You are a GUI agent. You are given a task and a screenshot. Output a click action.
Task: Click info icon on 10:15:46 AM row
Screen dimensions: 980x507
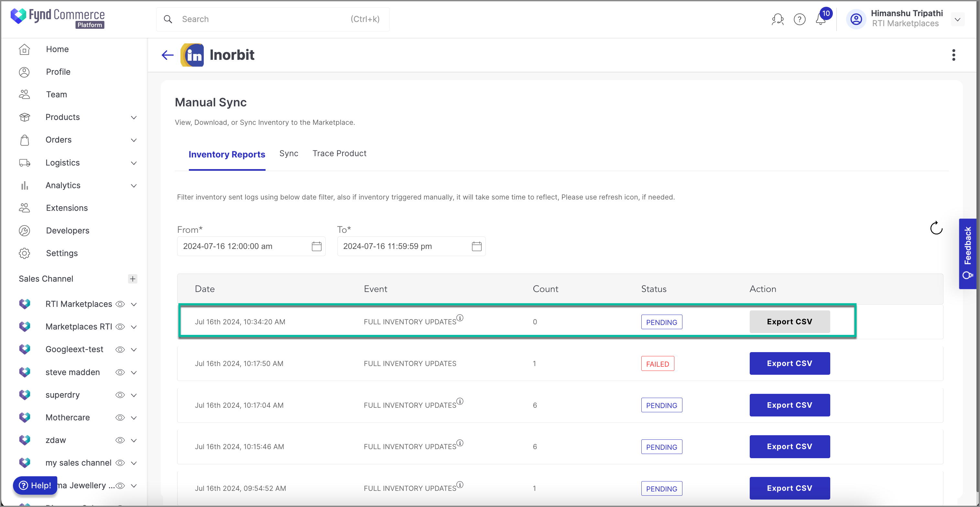click(x=460, y=443)
